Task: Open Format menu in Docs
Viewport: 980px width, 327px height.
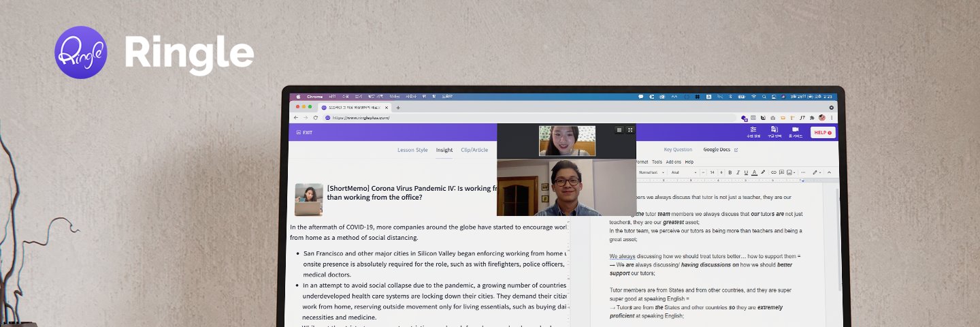Action: coord(641,162)
